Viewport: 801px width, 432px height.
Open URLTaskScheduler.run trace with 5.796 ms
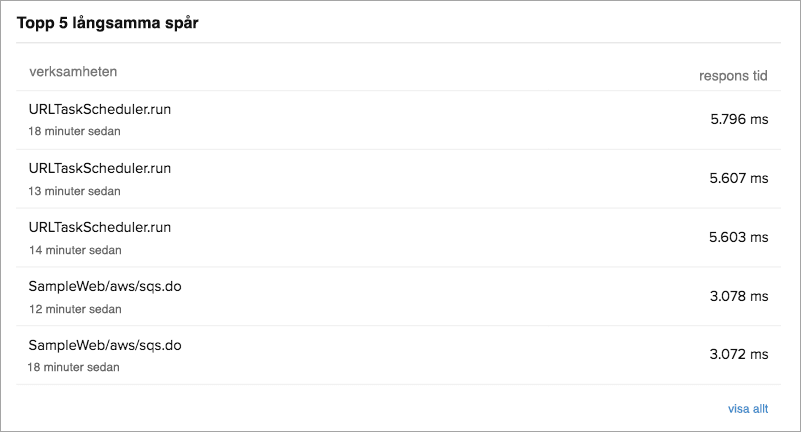click(x=100, y=109)
